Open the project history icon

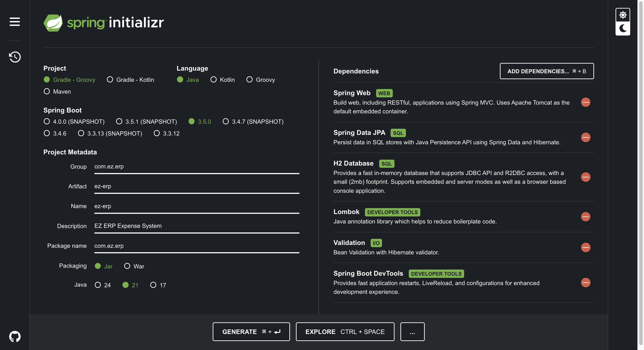coord(15,57)
